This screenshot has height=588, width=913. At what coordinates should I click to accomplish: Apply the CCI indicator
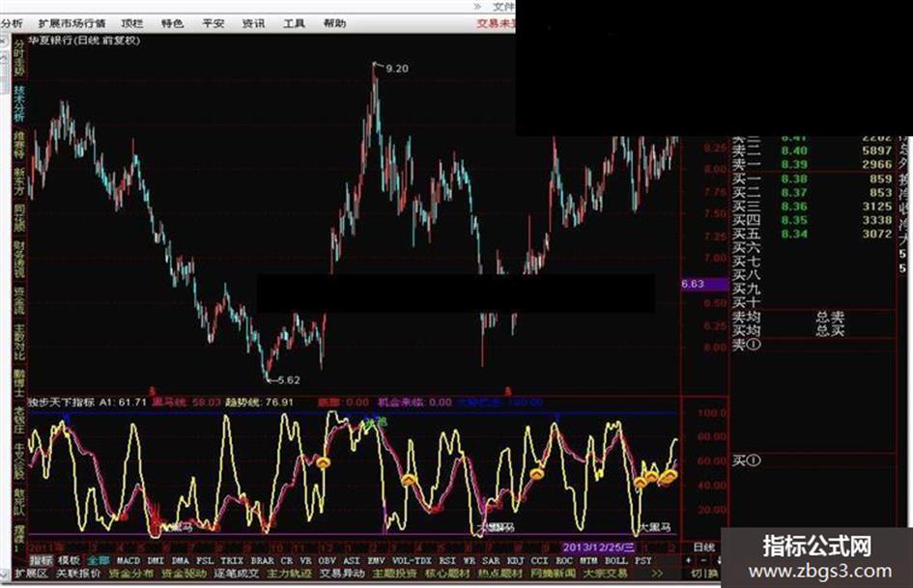point(540,561)
